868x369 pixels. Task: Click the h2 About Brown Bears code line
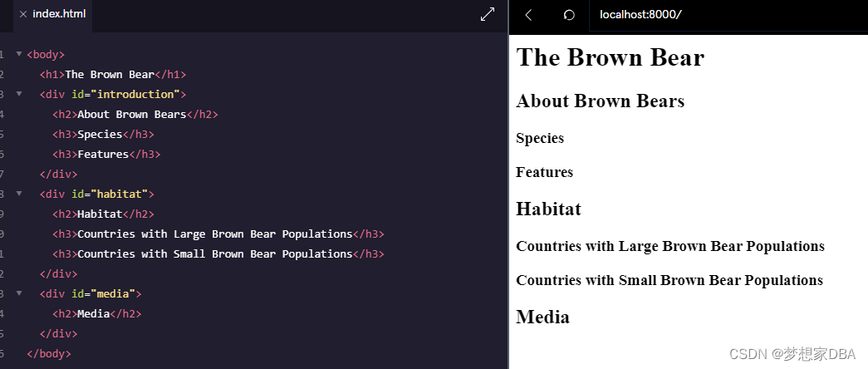point(135,114)
